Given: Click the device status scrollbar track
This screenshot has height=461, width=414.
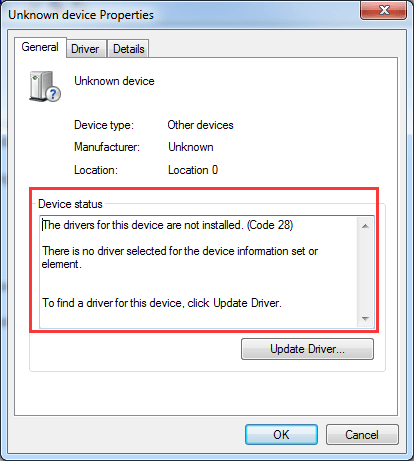Looking at the screenshot, I should [x=365, y=272].
